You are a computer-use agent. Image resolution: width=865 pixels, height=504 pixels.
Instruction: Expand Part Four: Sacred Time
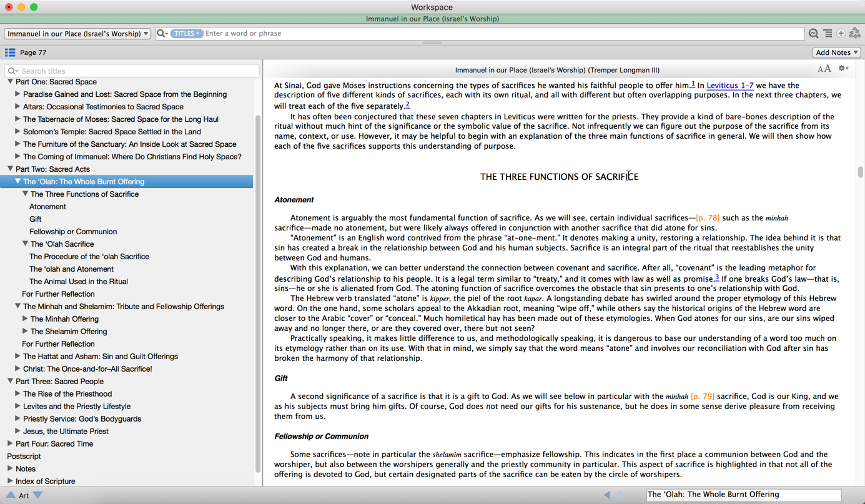10,443
